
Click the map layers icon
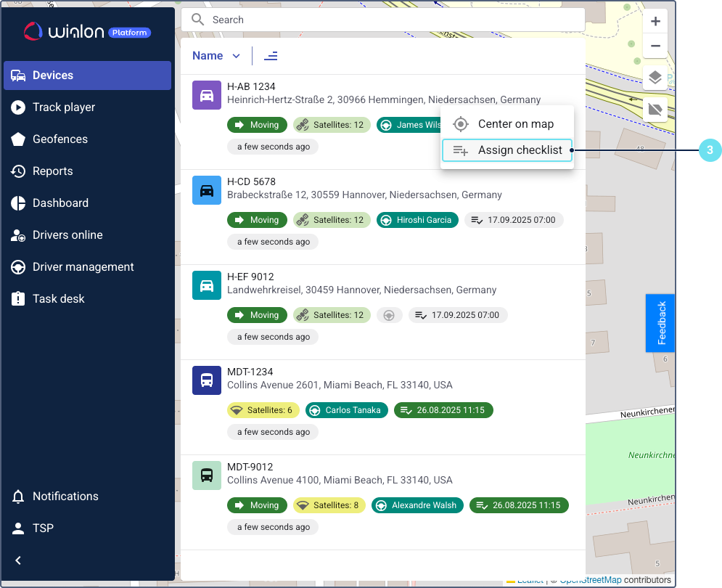pyautogui.click(x=655, y=78)
